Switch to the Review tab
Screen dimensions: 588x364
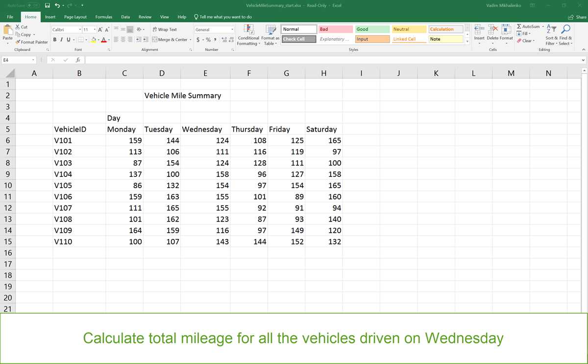pos(145,17)
